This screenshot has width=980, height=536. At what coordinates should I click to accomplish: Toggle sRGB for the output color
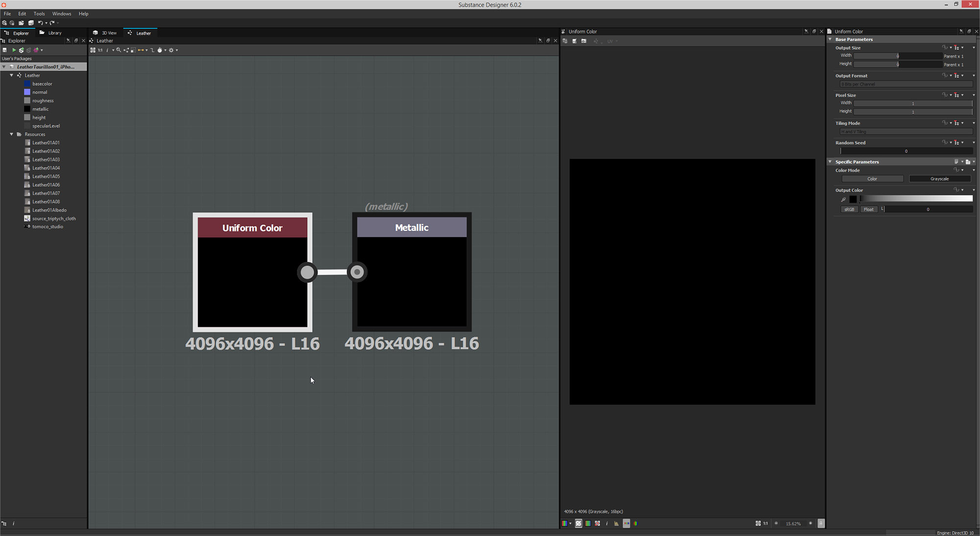[849, 209]
